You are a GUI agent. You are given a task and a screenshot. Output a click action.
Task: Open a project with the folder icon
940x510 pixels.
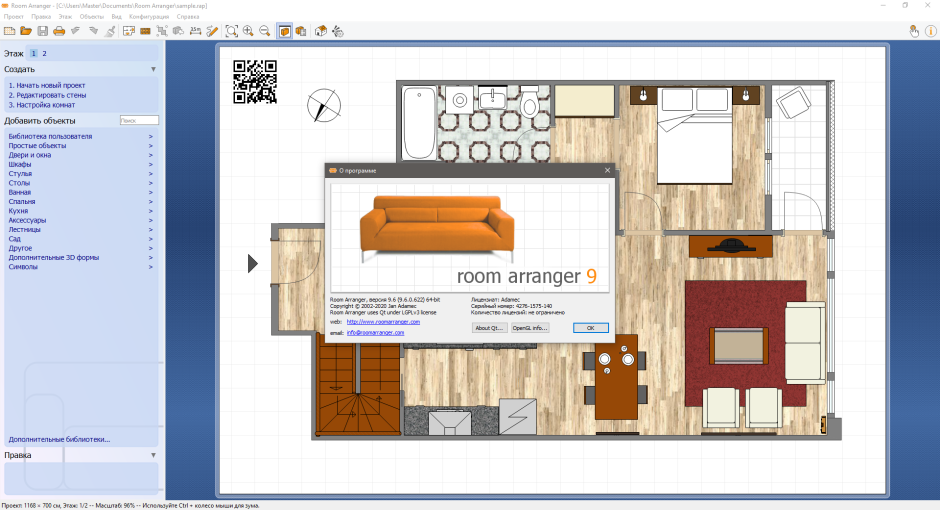click(x=26, y=31)
